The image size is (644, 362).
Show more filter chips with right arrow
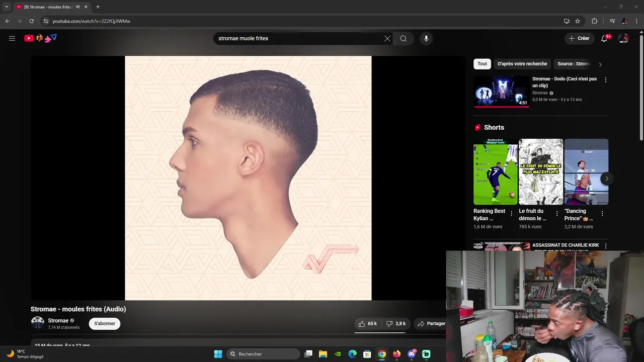(600, 64)
